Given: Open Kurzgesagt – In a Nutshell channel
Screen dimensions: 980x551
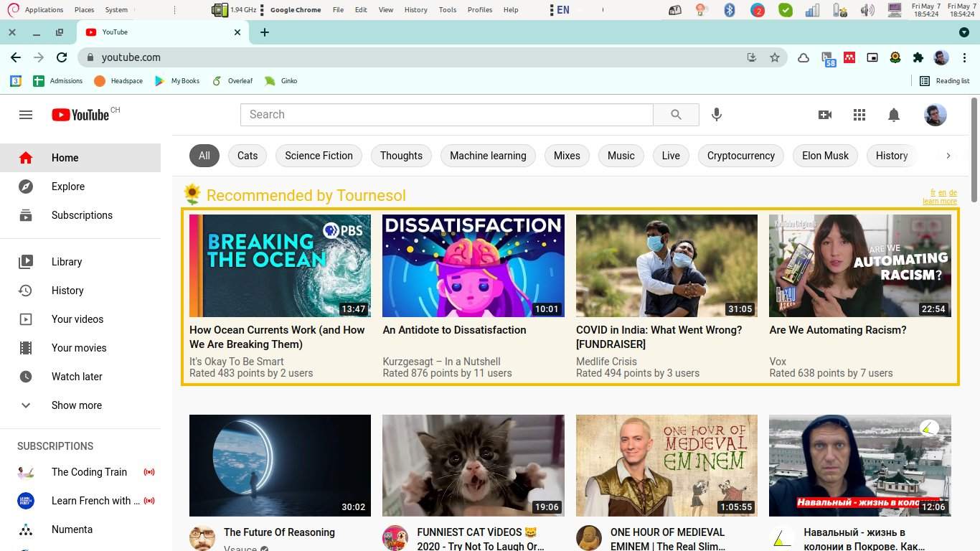Looking at the screenshot, I should tap(441, 362).
